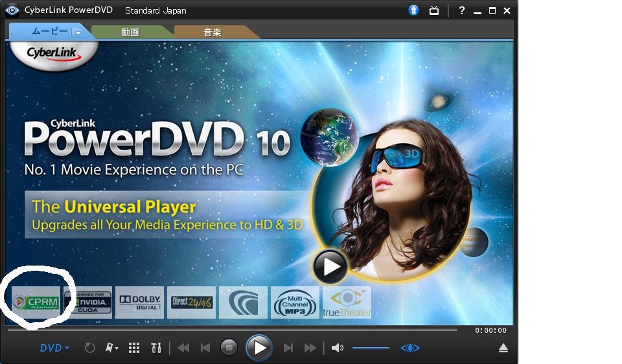Adjust the volume slider
The height and width of the screenshot is (364, 622).
(371, 348)
